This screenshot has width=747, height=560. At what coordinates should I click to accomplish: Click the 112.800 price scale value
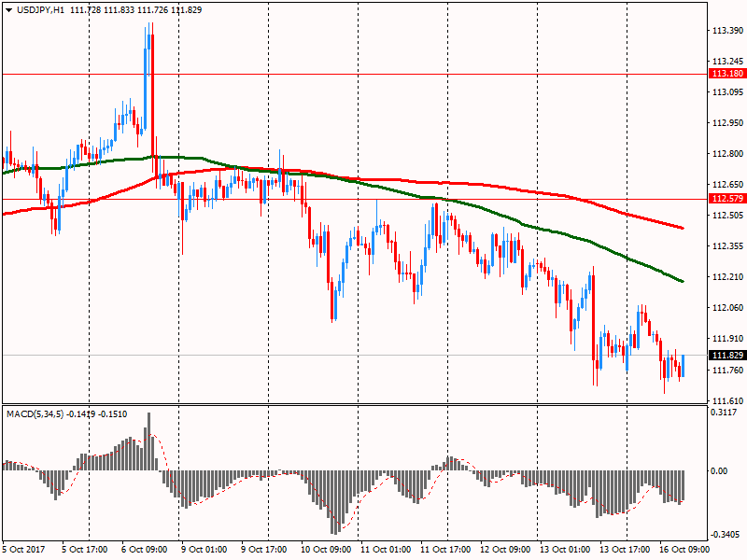(727, 154)
